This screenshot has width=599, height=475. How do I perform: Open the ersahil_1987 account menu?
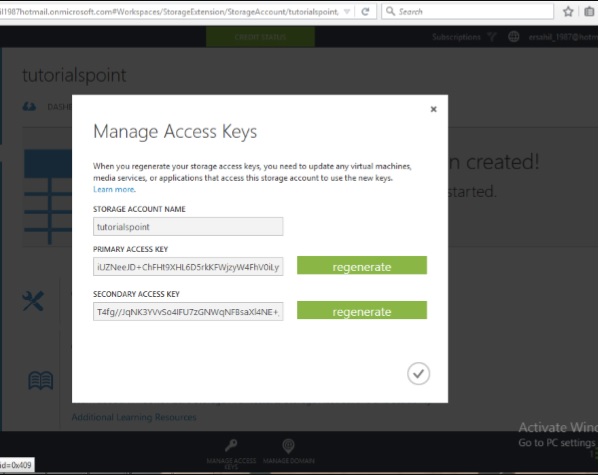[x=563, y=37]
